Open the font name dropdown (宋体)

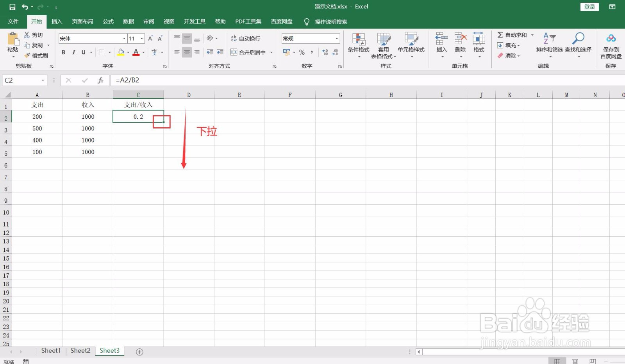124,39
